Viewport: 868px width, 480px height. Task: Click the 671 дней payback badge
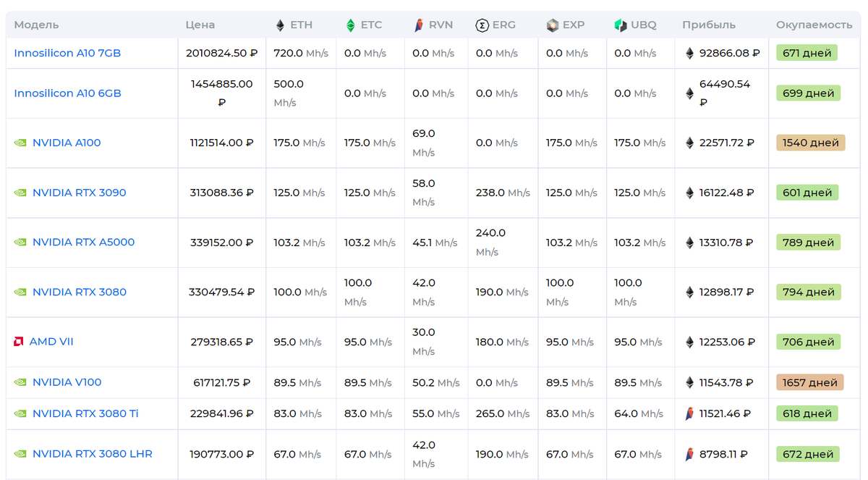(807, 53)
